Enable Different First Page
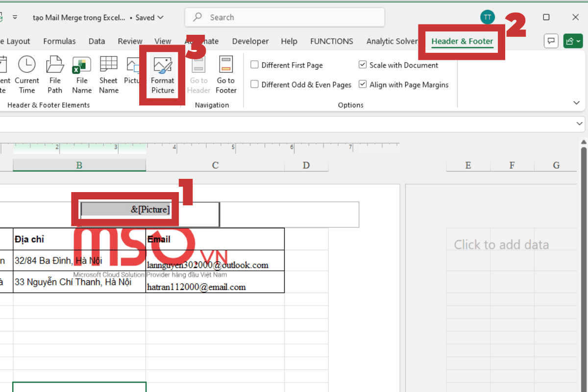 (x=254, y=65)
